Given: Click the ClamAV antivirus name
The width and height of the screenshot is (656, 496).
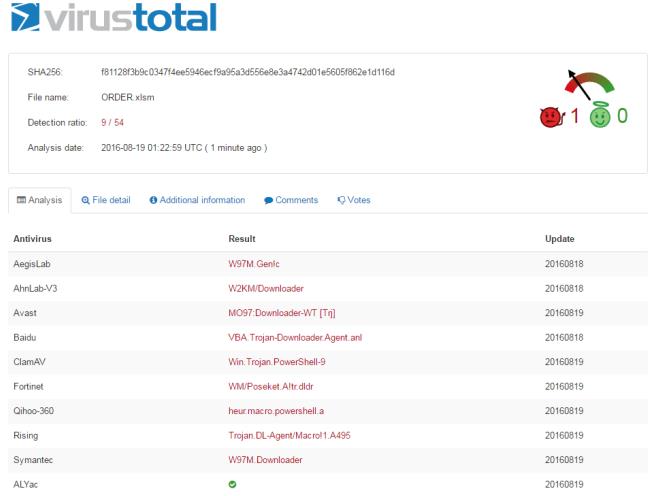Looking at the screenshot, I should coord(29,362).
